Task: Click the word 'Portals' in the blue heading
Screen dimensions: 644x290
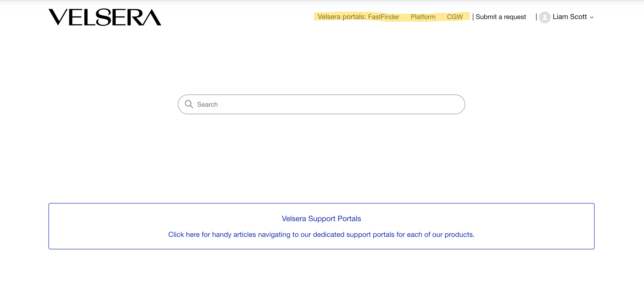Action: 349,218
